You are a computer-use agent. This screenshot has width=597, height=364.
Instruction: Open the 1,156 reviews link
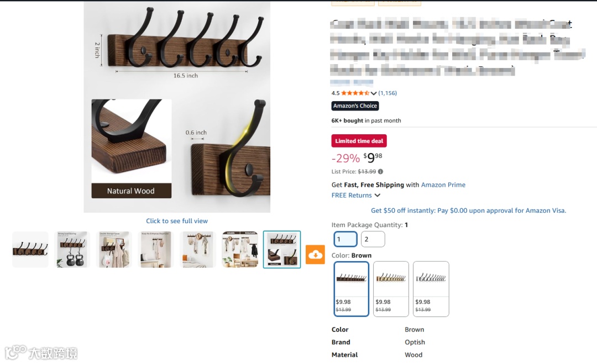coord(387,93)
